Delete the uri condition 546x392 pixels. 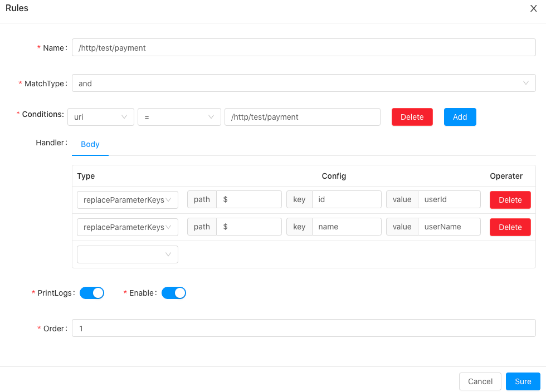pyautogui.click(x=412, y=117)
